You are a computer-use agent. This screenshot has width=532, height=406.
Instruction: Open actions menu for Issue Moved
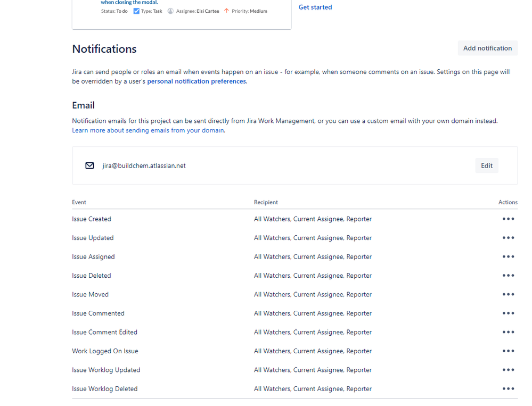508,294
